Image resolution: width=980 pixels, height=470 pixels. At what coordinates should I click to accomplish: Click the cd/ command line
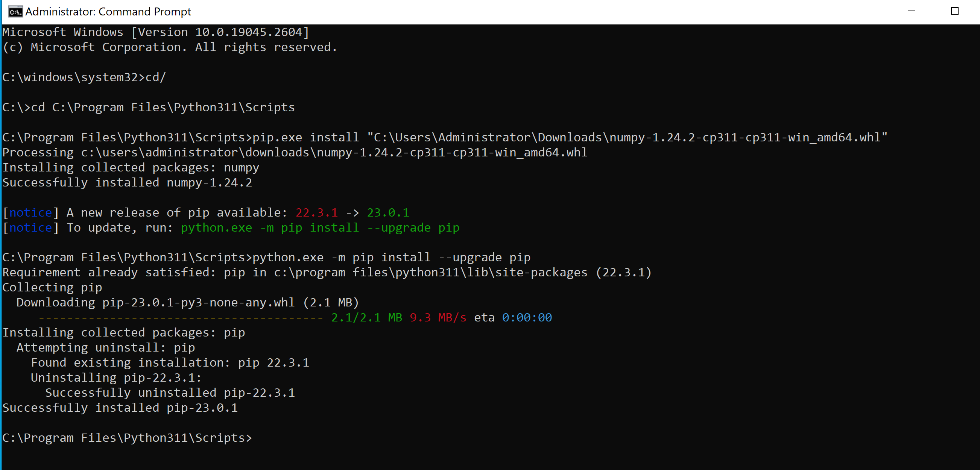pyautogui.click(x=84, y=77)
